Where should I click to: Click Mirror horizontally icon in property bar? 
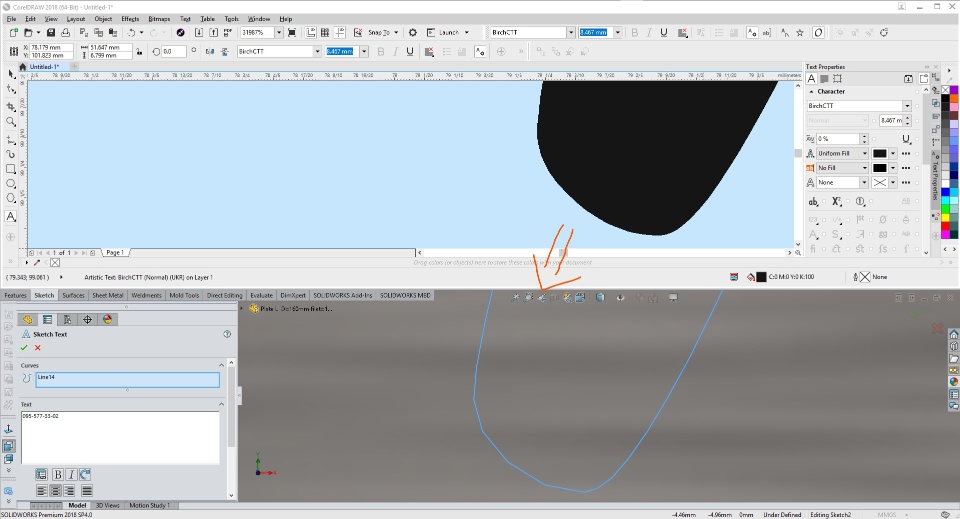click(210, 51)
